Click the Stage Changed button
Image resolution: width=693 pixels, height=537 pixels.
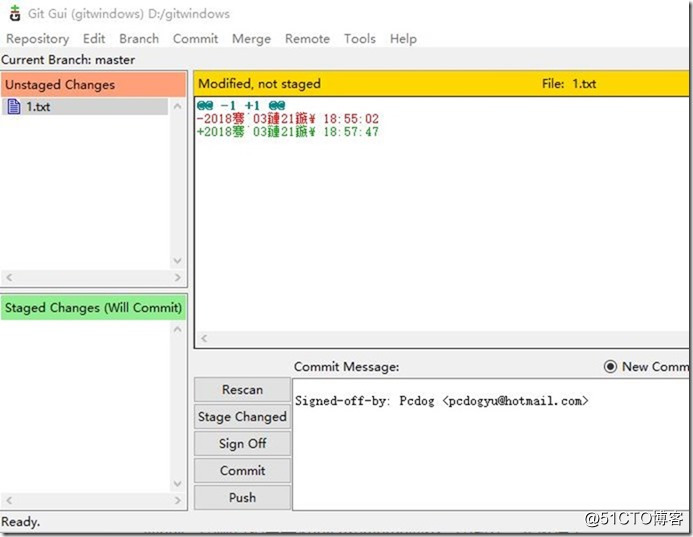click(x=242, y=416)
